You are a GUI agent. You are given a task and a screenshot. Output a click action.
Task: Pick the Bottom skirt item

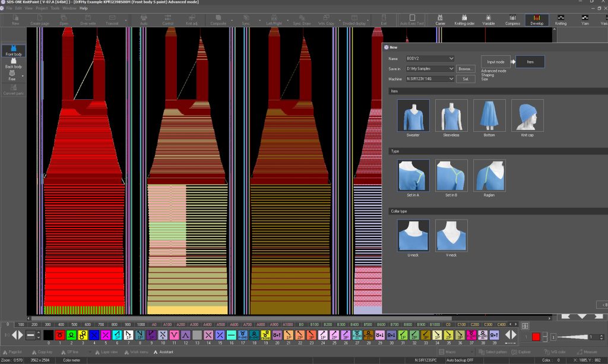(489, 115)
